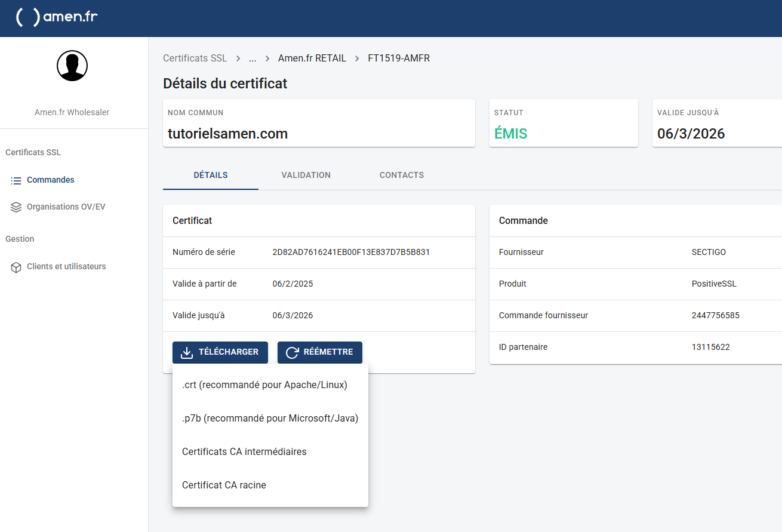Click the amen.fr logo in header
The height and width of the screenshot is (532, 782).
pyautogui.click(x=57, y=17)
